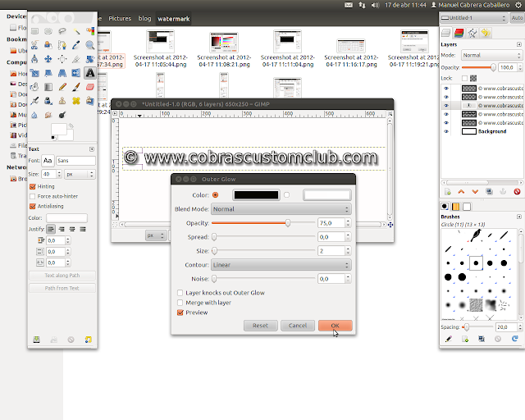Click Reset in Outer Glow dialog
525x420 pixels.
[261, 325]
